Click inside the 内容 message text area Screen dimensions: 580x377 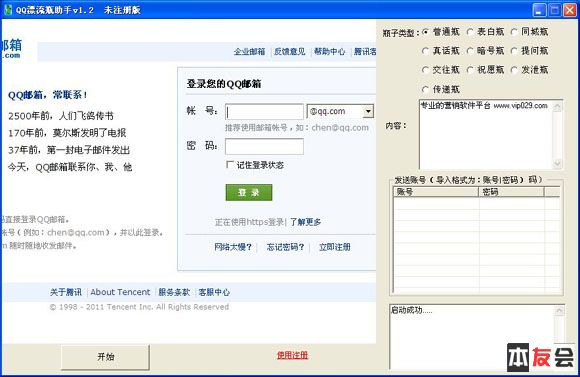pos(485,135)
